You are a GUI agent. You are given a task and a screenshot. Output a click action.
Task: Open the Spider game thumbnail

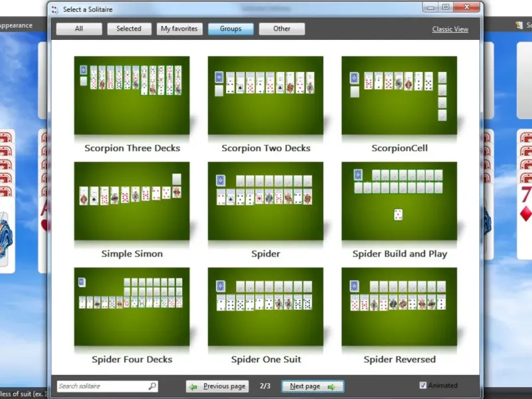(265, 201)
